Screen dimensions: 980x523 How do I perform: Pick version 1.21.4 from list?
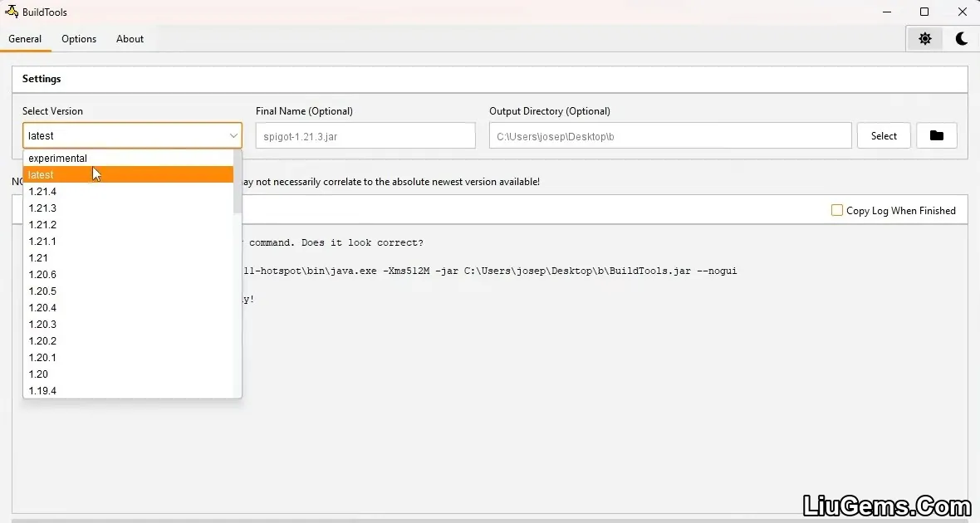pyautogui.click(x=128, y=191)
